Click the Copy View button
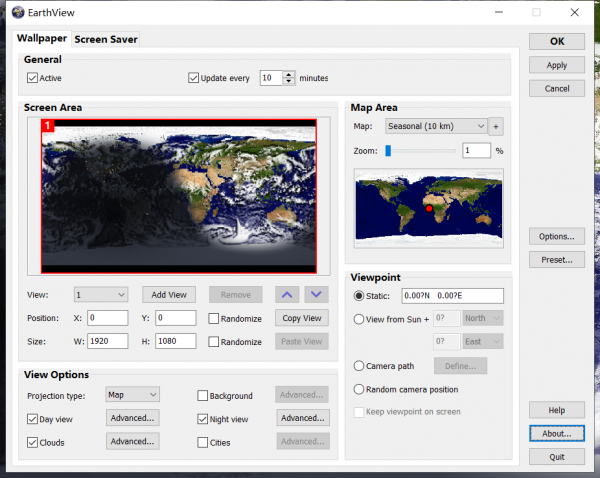This screenshot has height=478, width=600. (302, 318)
